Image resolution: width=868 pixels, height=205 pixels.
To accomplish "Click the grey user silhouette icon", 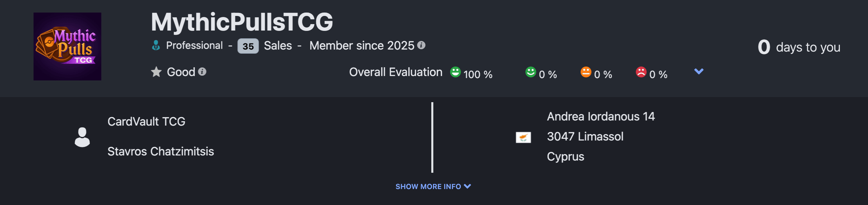I will point(82,137).
